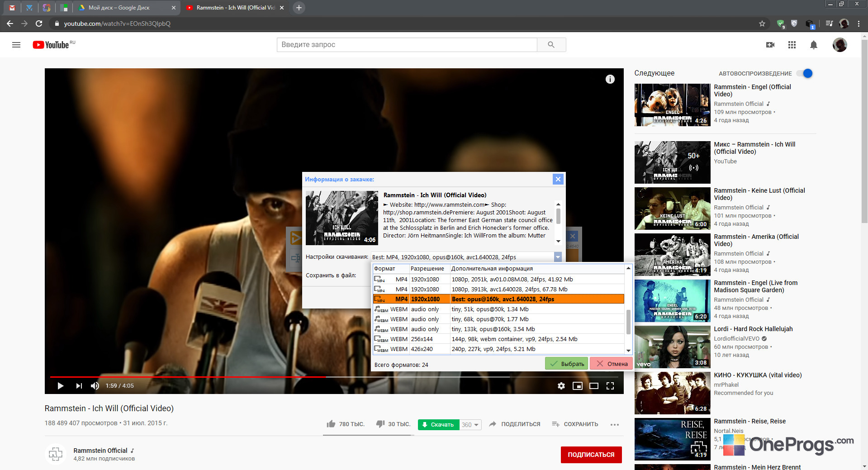The height and width of the screenshot is (470, 868).
Task: Click the Rammstein channel avatar
Action: point(56,454)
